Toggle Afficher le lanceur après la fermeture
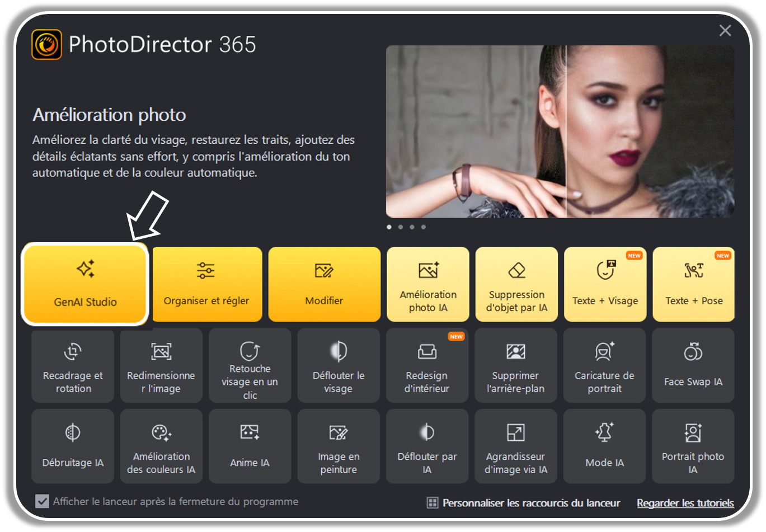The image size is (766, 532). [x=43, y=501]
